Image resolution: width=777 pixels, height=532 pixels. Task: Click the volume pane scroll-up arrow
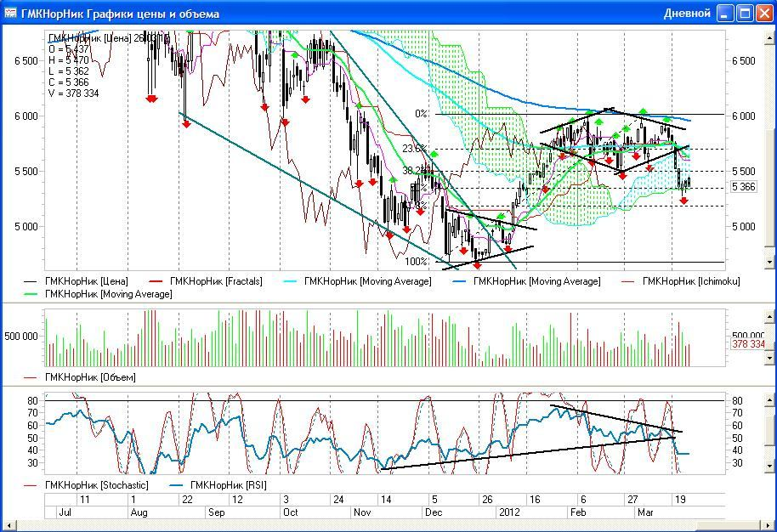click(769, 316)
